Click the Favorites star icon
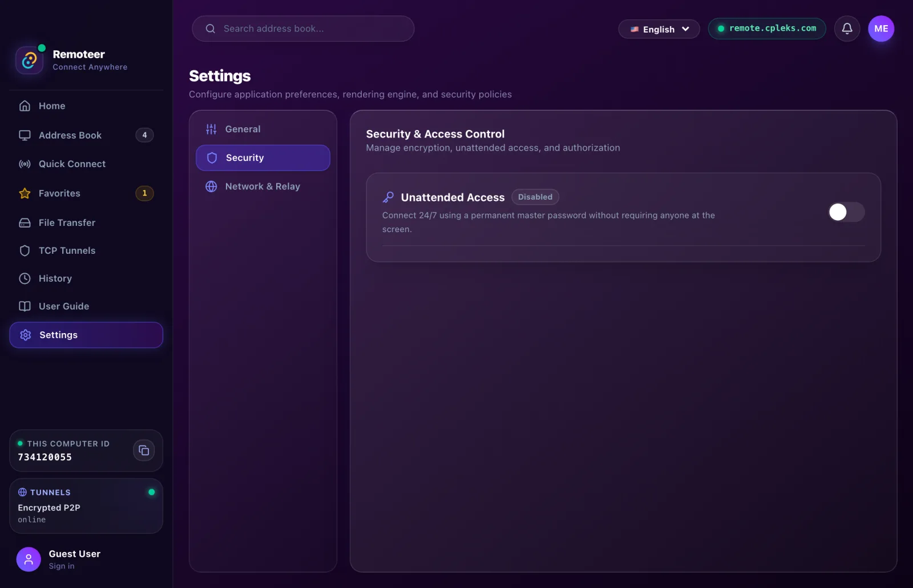This screenshot has height=588, width=913. click(x=25, y=193)
